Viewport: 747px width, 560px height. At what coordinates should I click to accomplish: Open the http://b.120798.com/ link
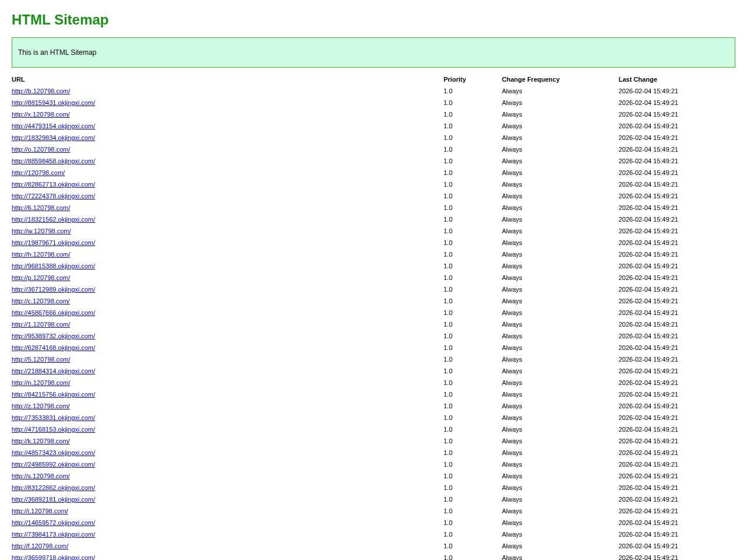(x=41, y=91)
